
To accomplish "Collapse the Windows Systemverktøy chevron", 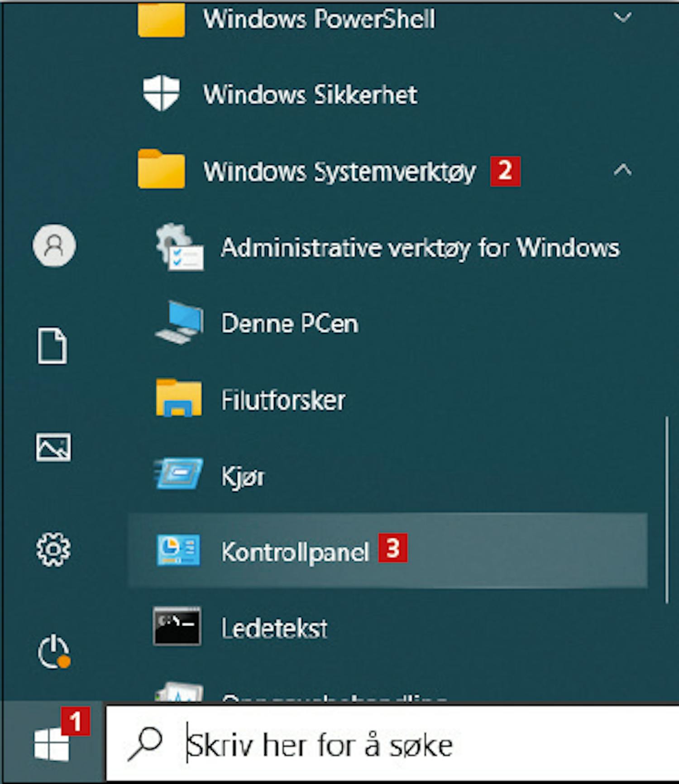I will (622, 170).
